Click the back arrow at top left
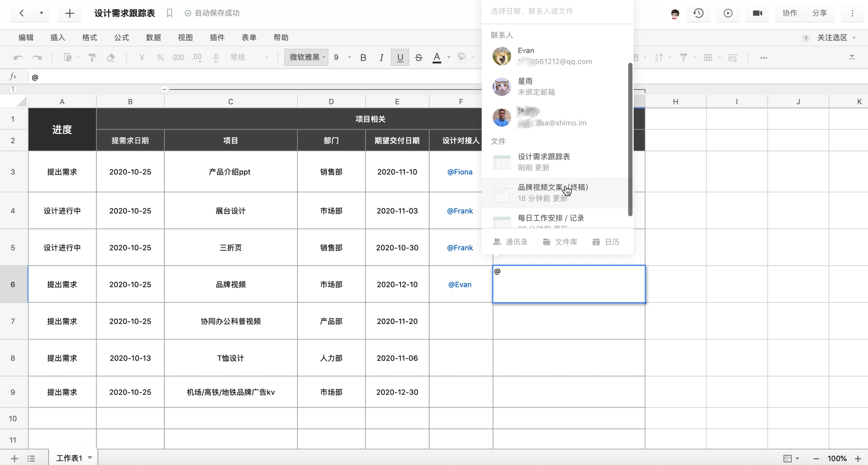 click(22, 13)
